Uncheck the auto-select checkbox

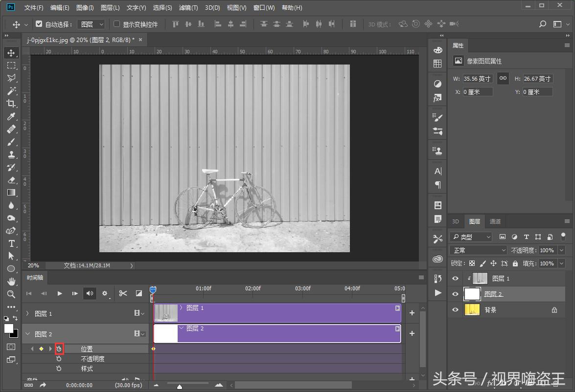click(39, 24)
